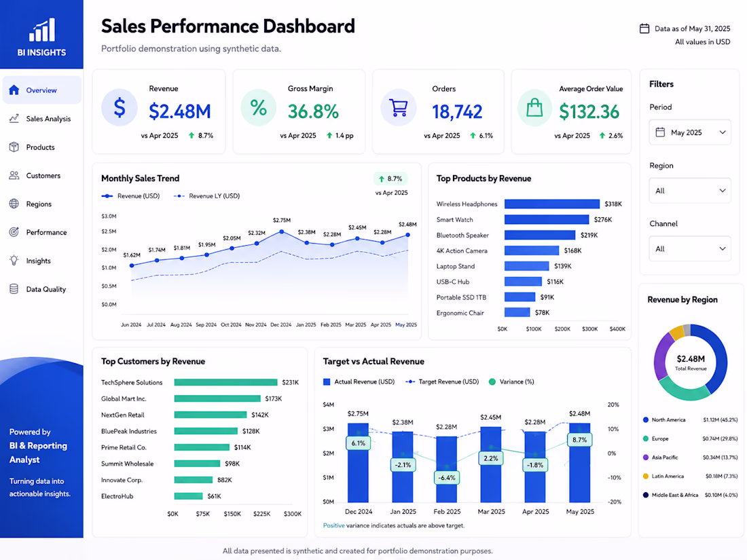Expand the Channel filter dropdown
This screenshot has width=747, height=560.
(690, 248)
